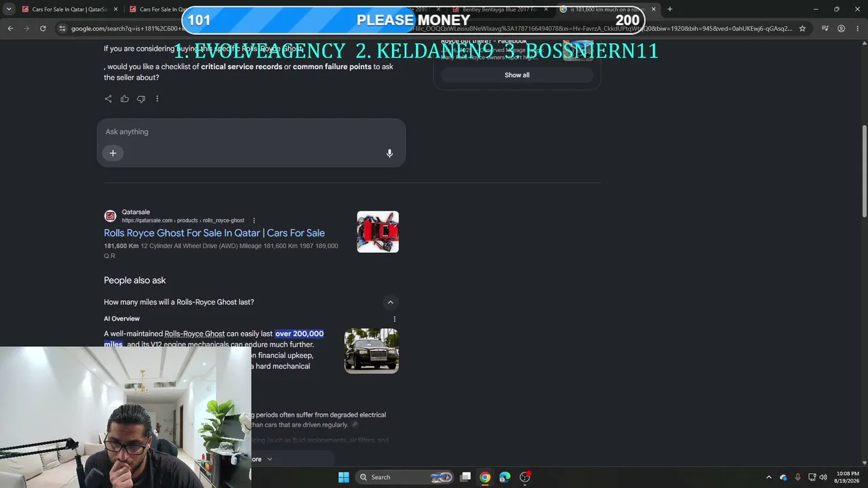Collapse the How many miles question
868x488 pixels.
point(390,302)
